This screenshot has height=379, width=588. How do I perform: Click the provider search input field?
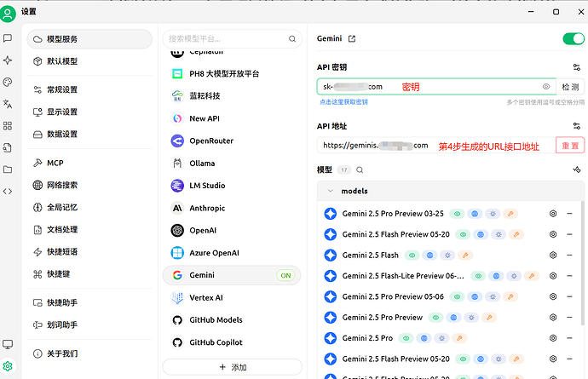tap(232, 38)
